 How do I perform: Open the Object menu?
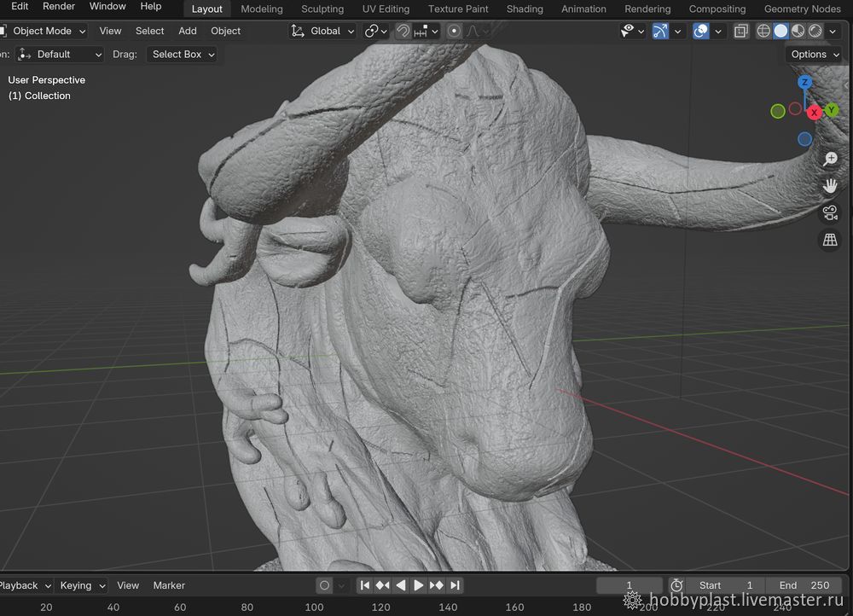(x=226, y=31)
